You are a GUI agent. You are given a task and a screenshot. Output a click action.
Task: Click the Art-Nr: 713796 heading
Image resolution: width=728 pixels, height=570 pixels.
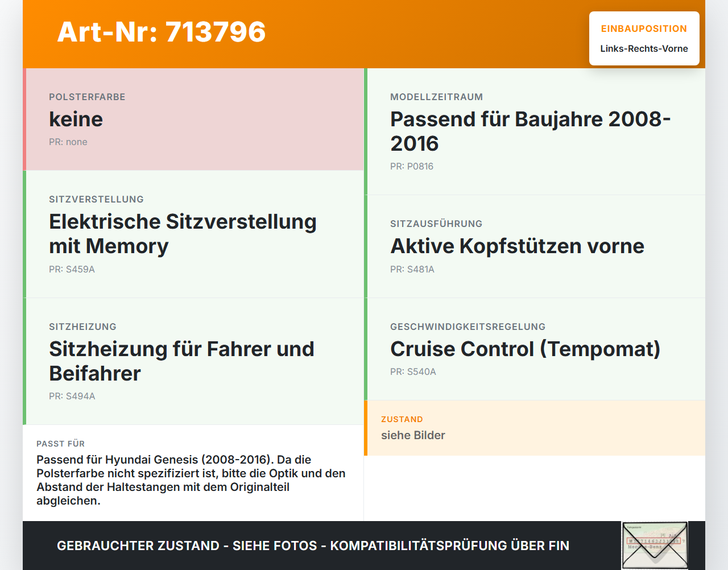pos(162,32)
